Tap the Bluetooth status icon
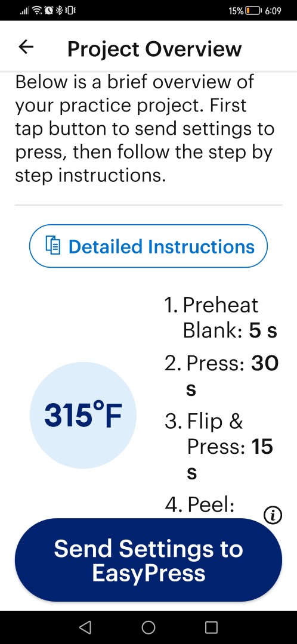 (58, 11)
